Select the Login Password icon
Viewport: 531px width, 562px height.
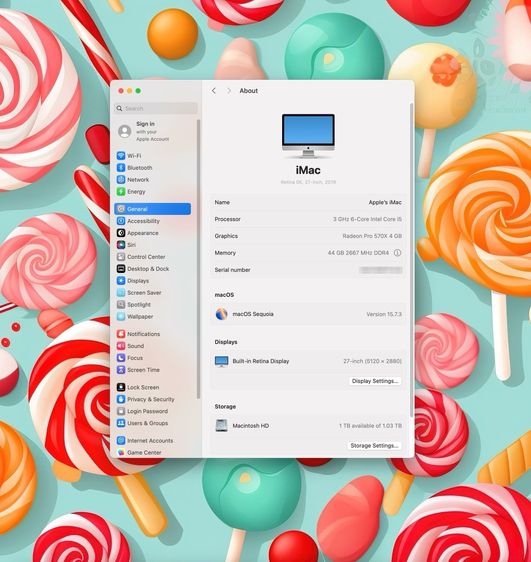point(121,411)
